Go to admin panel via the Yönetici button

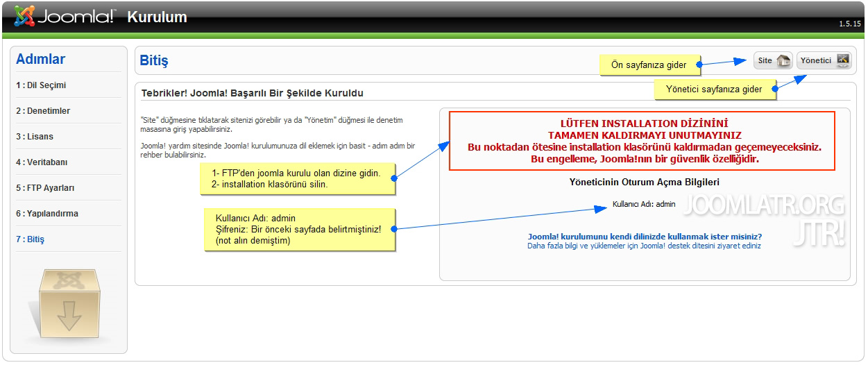824,60
